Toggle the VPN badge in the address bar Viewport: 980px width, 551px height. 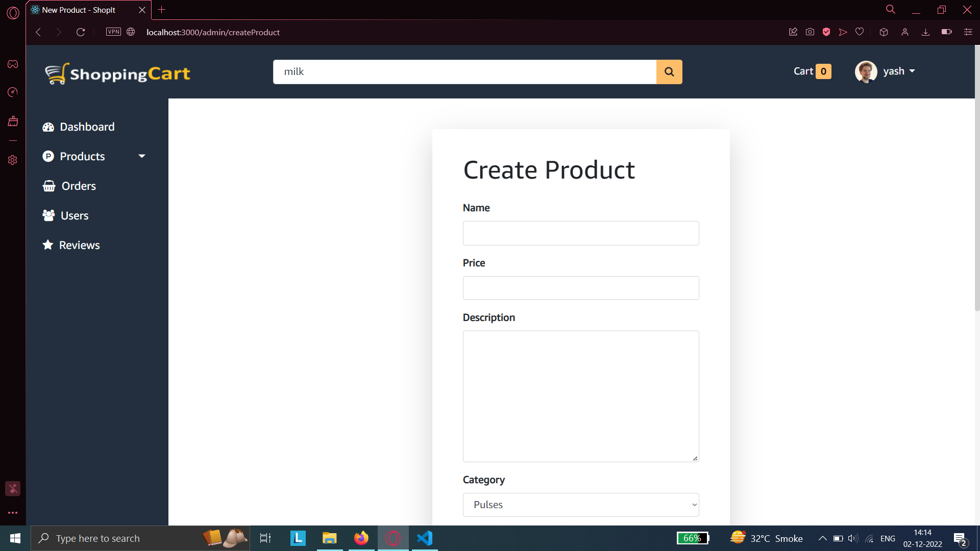pyautogui.click(x=113, y=31)
